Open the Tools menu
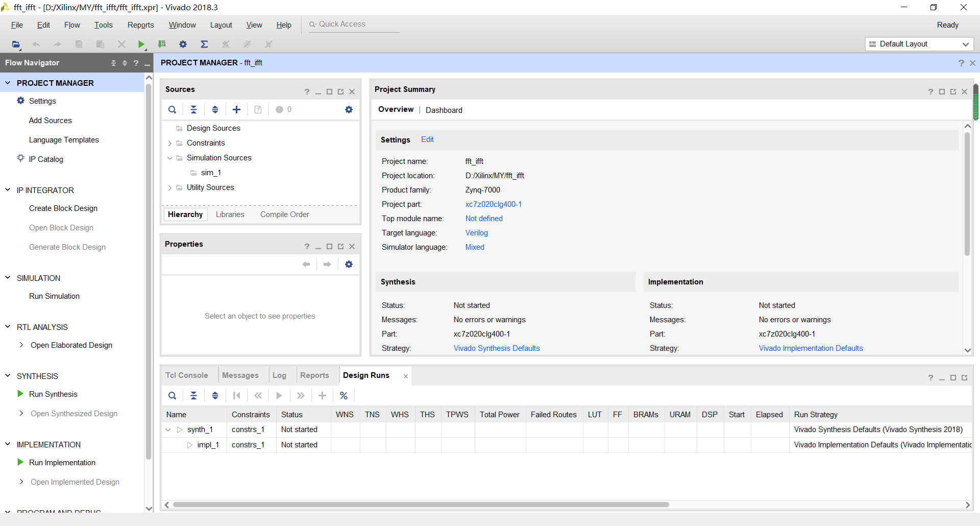This screenshot has width=980, height=526. pyautogui.click(x=103, y=25)
